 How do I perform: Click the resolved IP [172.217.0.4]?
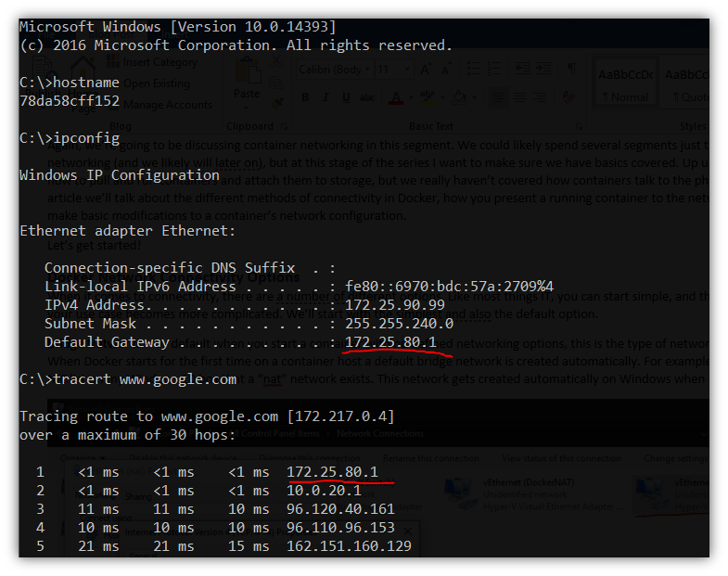(x=340, y=416)
